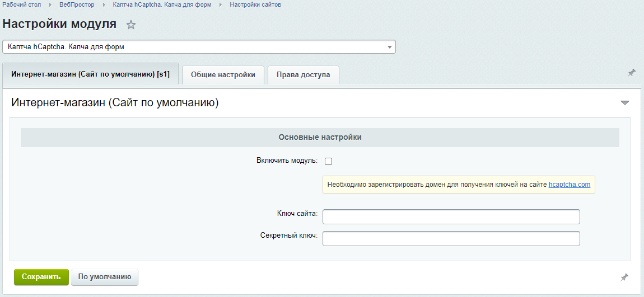Open the Права доступа tab
The image size is (644, 297).
point(303,75)
